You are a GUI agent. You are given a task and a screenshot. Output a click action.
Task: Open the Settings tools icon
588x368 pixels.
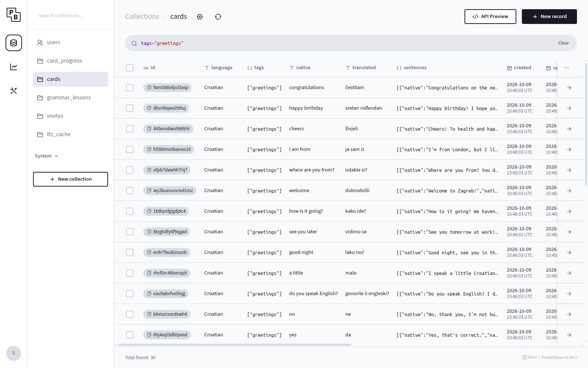[14, 91]
